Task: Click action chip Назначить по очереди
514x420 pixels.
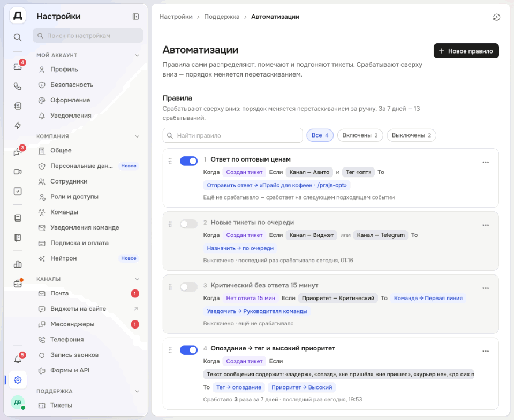Action: [240, 248]
